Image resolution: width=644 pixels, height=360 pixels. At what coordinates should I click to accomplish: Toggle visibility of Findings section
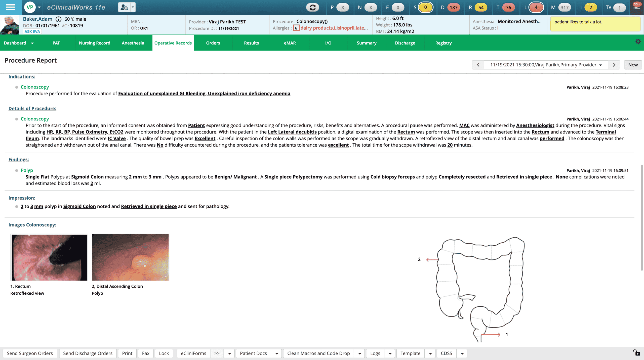(x=19, y=160)
